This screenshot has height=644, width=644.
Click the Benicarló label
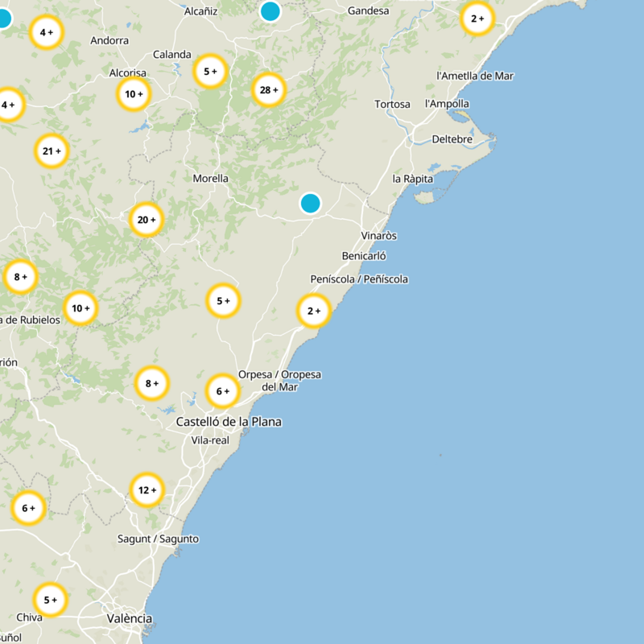(364, 256)
